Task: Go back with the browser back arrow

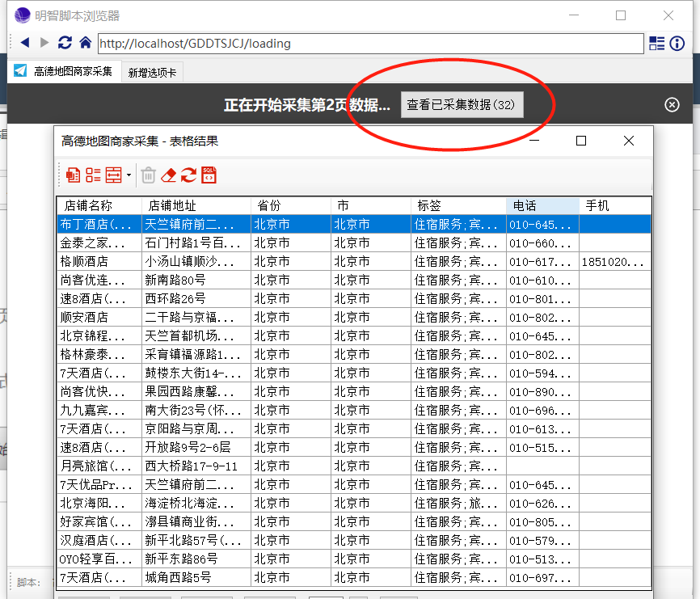Action: tap(25, 43)
